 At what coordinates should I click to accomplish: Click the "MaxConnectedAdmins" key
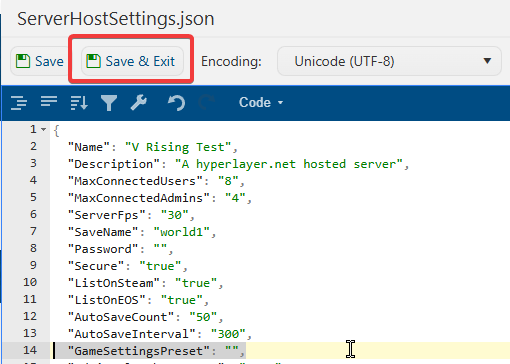[139, 198]
